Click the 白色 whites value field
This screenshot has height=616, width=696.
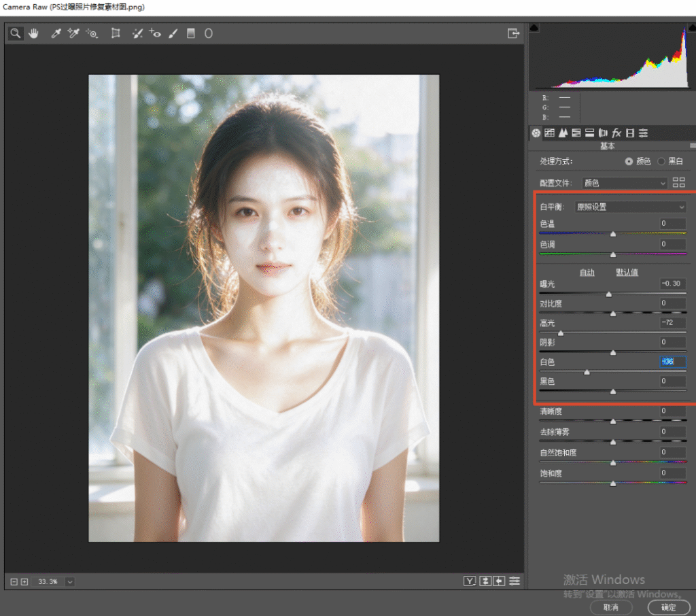click(x=672, y=362)
